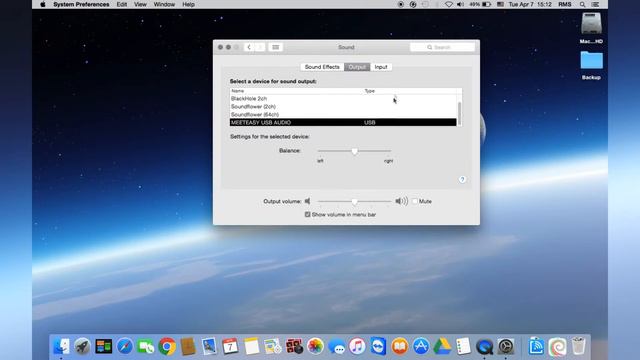Toggle the Mute checkbox
The height and width of the screenshot is (360, 640).
point(415,201)
